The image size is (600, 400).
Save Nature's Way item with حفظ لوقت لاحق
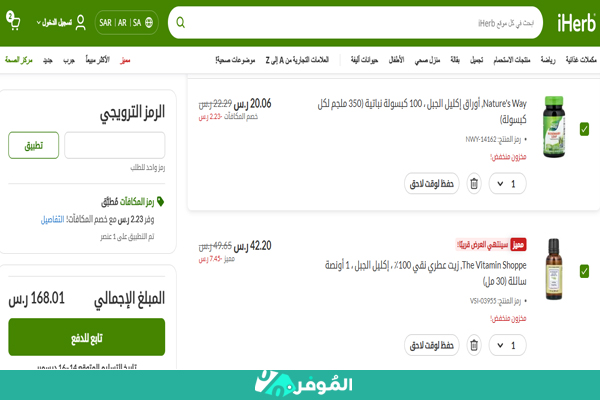point(432,184)
